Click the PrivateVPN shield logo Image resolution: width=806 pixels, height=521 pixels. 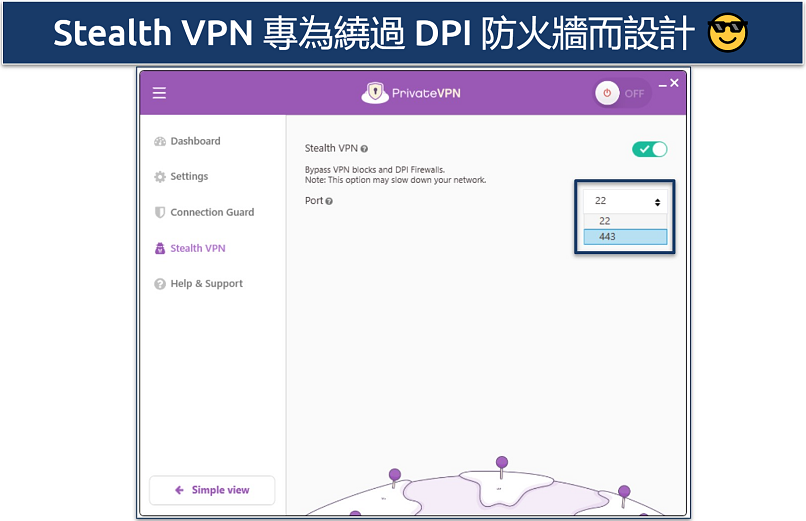pos(375,92)
